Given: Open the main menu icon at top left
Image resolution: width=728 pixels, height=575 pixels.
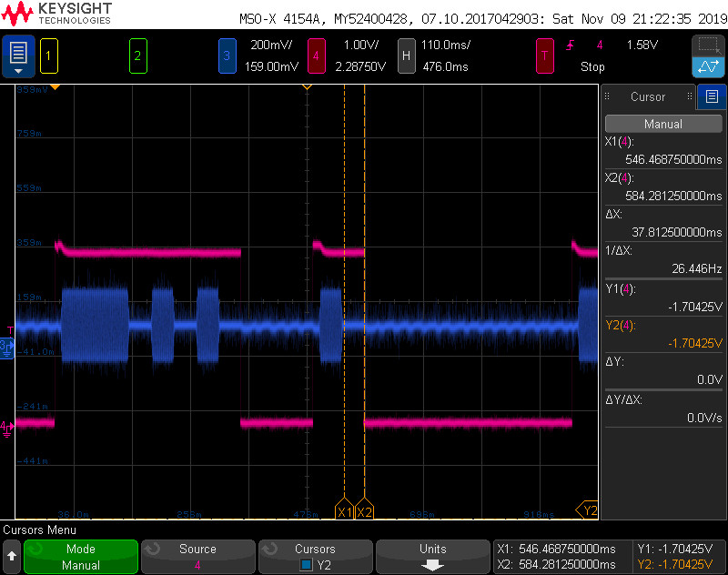Looking at the screenshot, I should [18, 56].
